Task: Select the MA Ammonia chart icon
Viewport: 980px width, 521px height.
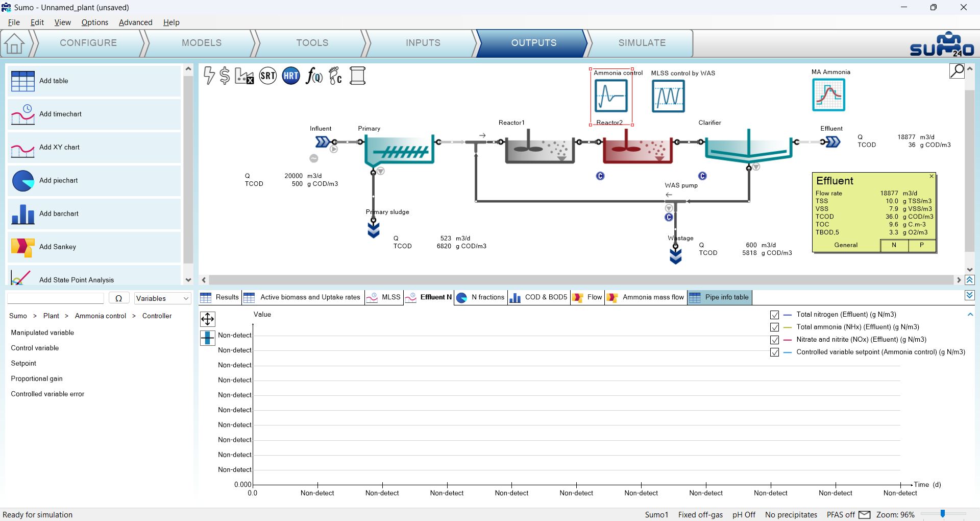Action: pos(828,94)
